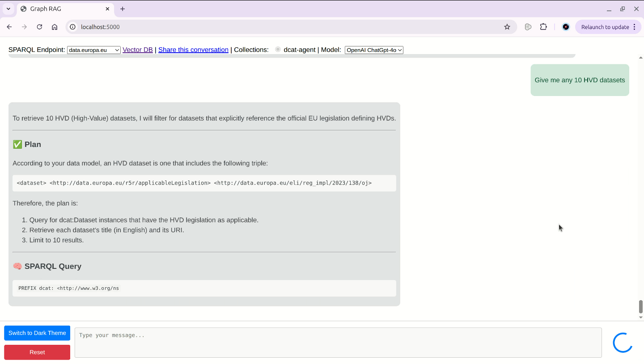Switch to Dark Theme
Image resolution: width=644 pixels, height=364 pixels.
click(x=37, y=333)
